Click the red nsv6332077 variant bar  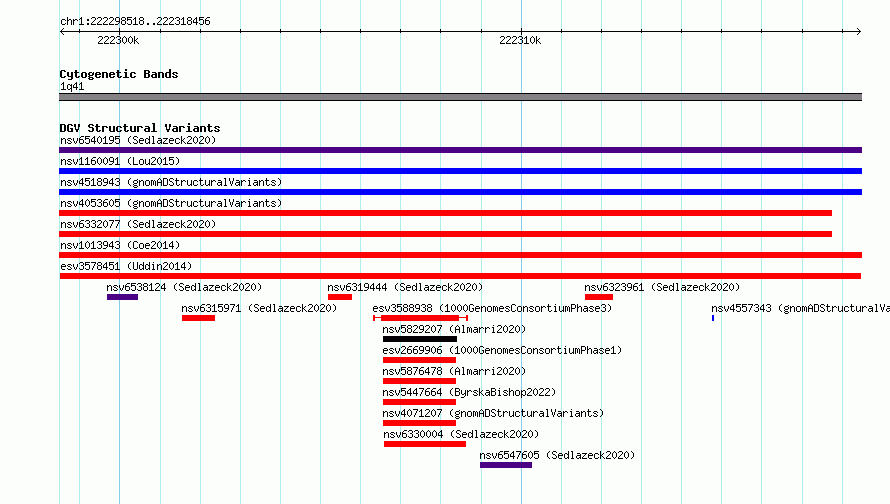(446, 234)
